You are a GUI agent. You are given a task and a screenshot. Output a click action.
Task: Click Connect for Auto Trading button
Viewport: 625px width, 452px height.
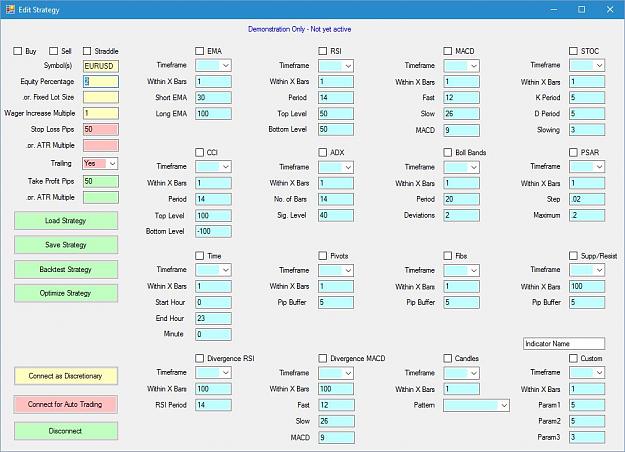tap(66, 404)
